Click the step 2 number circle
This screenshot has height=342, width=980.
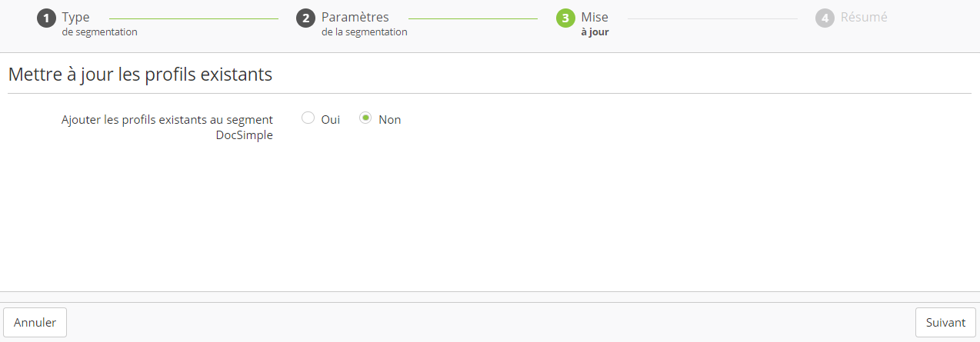[306, 18]
